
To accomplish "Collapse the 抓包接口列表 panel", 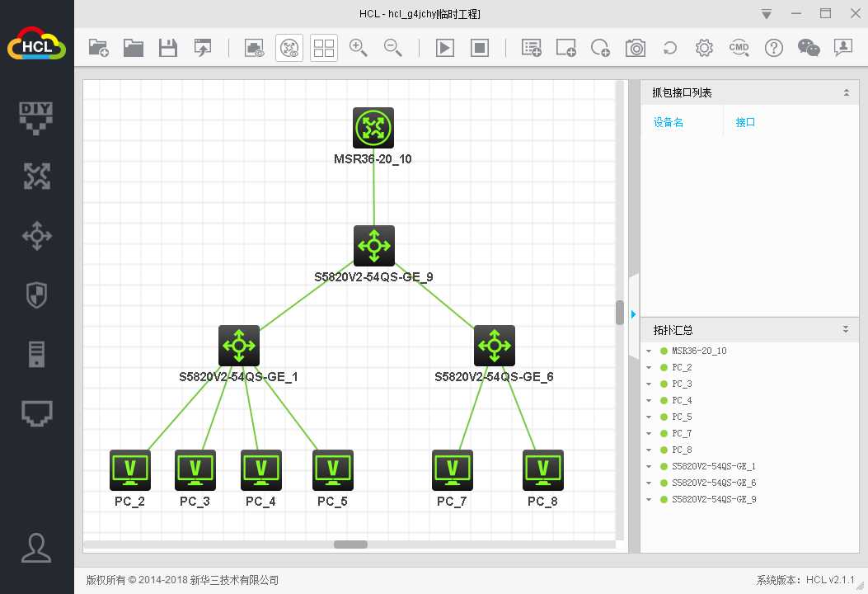I will (x=847, y=92).
